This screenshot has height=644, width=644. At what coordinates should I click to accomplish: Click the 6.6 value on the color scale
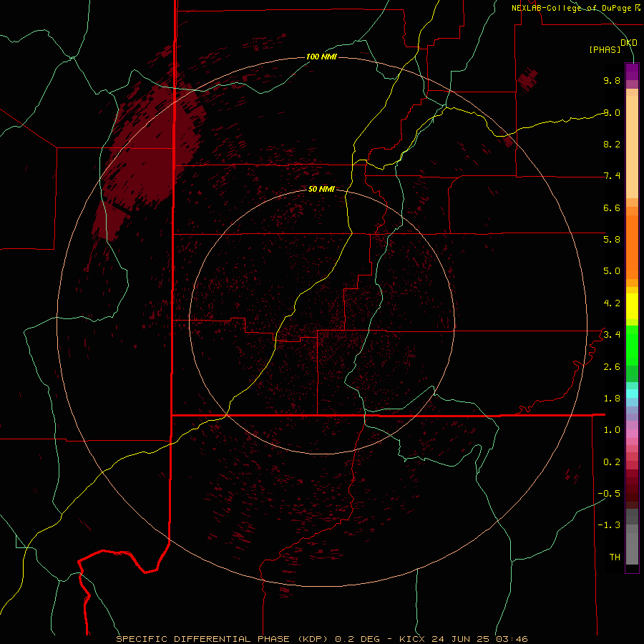612,208
